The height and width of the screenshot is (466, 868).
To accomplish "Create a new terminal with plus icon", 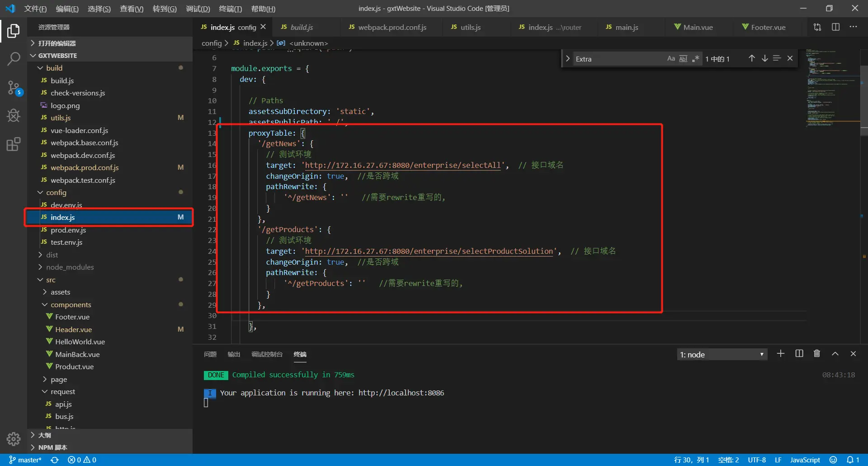I will 780,354.
